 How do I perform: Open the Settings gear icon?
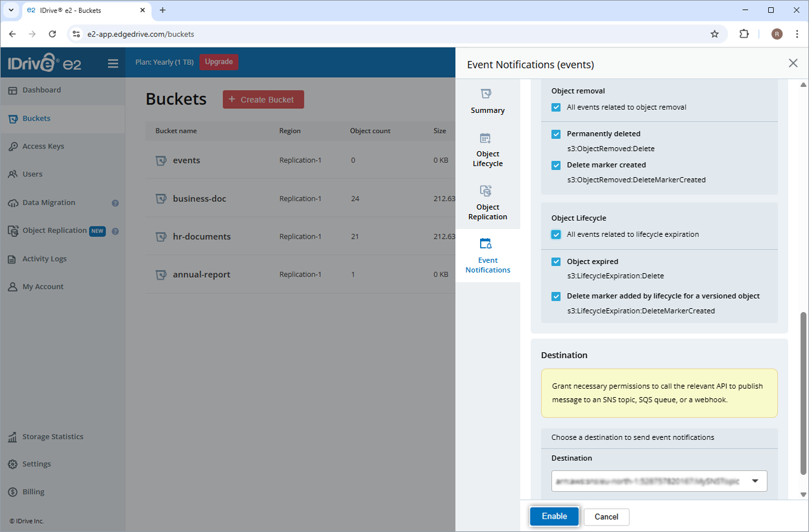(x=12, y=465)
